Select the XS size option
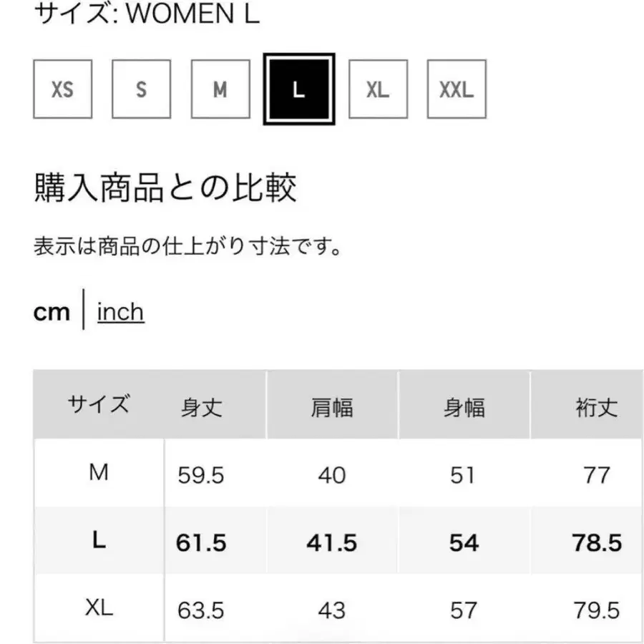This screenshot has height=644, width=644. coord(62,89)
